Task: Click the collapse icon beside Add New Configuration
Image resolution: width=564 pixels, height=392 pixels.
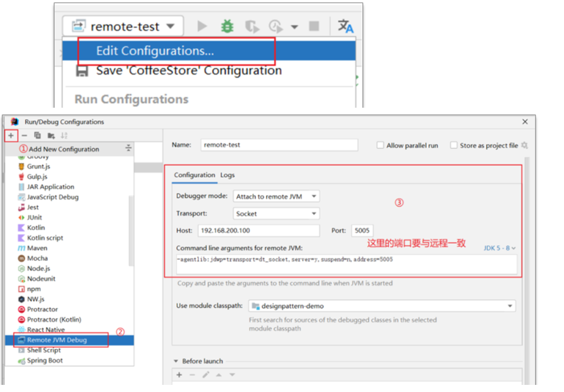Action: coord(128,148)
